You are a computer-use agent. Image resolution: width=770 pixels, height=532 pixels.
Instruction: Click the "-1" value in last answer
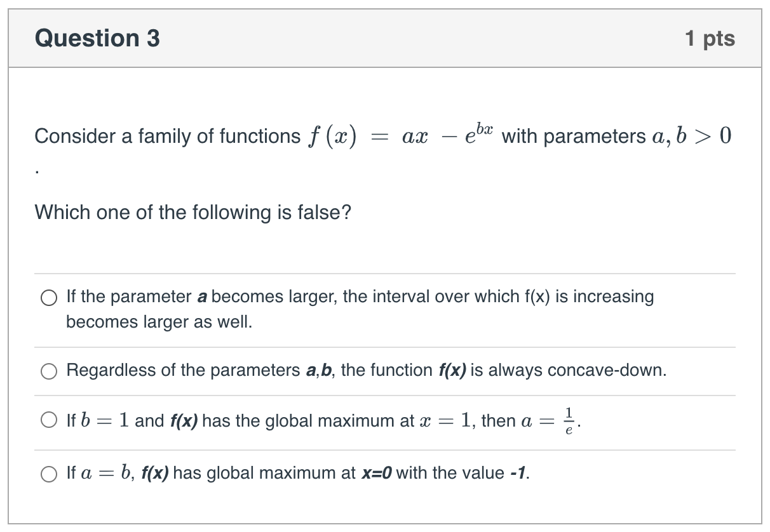518,473
